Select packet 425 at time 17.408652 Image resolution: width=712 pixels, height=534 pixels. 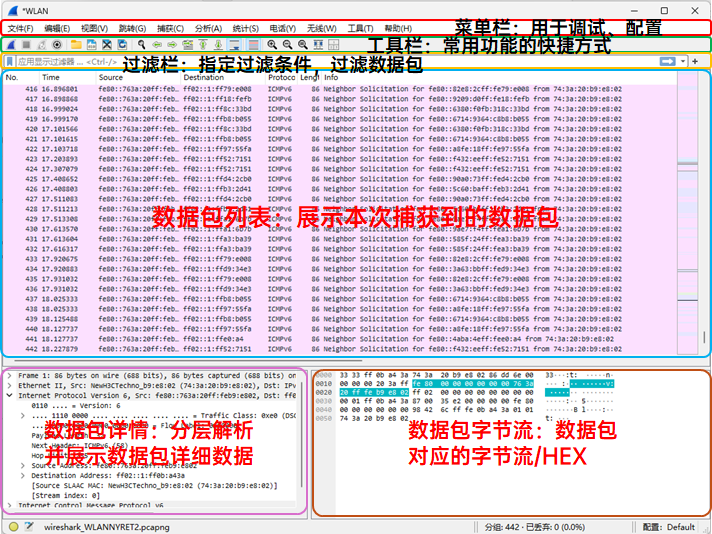pyautogui.click(x=340, y=179)
